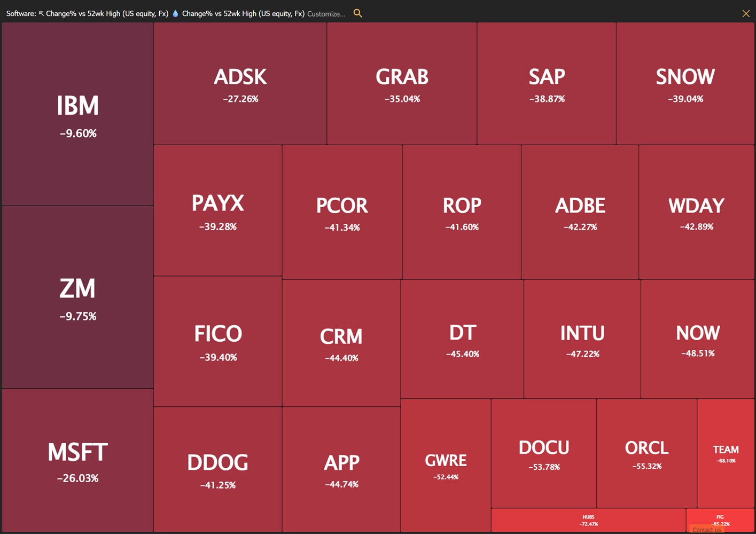Click the Contact us link

pyautogui.click(x=707, y=530)
